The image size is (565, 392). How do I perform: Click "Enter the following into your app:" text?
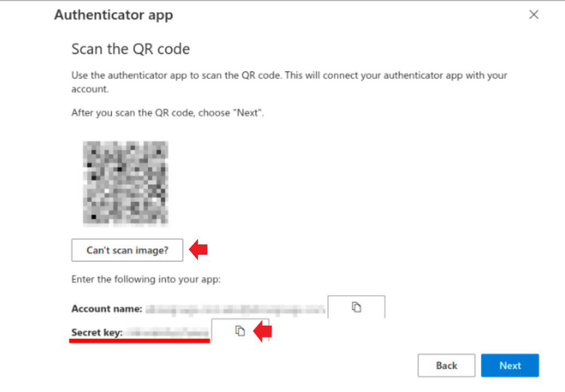tap(146, 279)
